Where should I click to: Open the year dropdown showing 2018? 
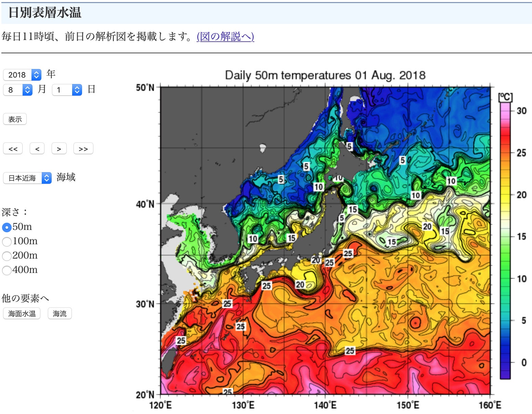[x=22, y=75]
